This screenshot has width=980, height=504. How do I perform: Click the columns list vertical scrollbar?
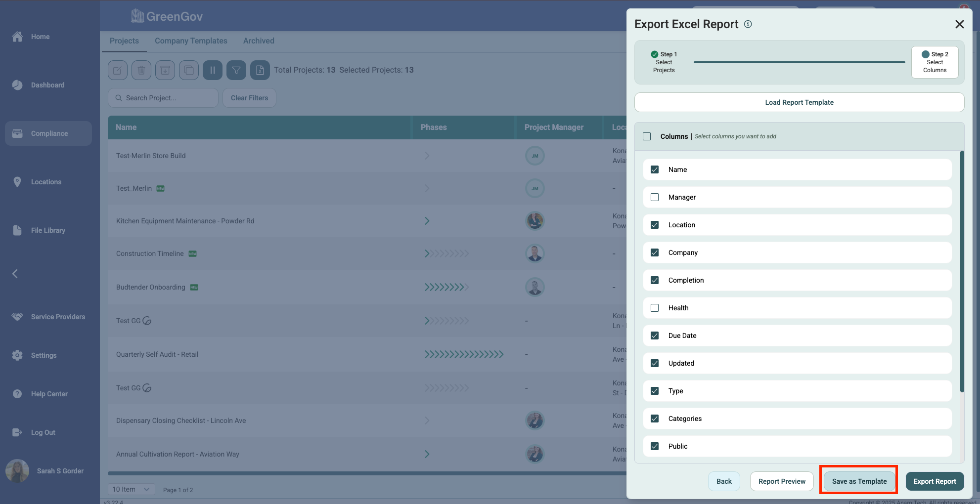(962, 272)
